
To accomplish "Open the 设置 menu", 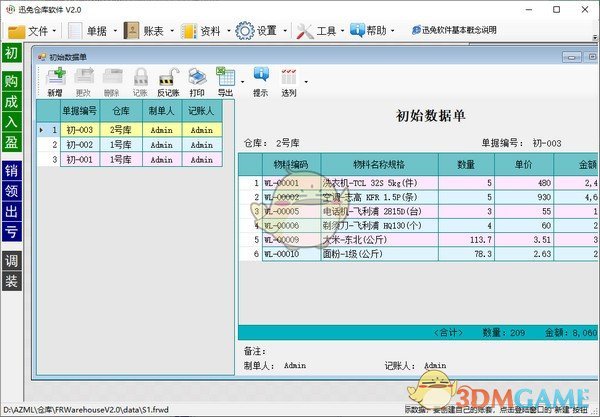I will click(261, 31).
